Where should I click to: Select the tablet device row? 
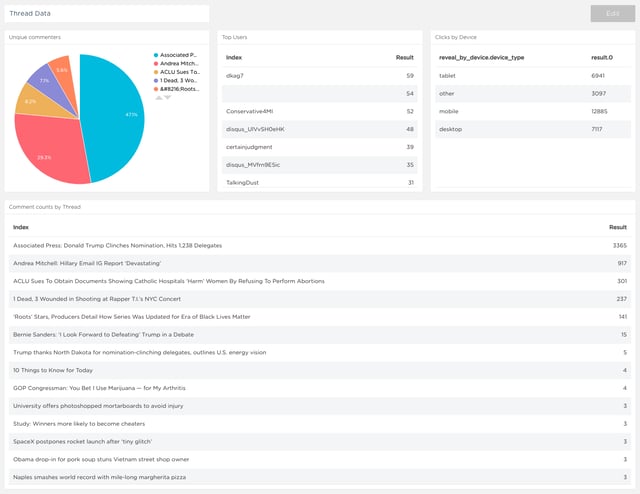[533, 76]
